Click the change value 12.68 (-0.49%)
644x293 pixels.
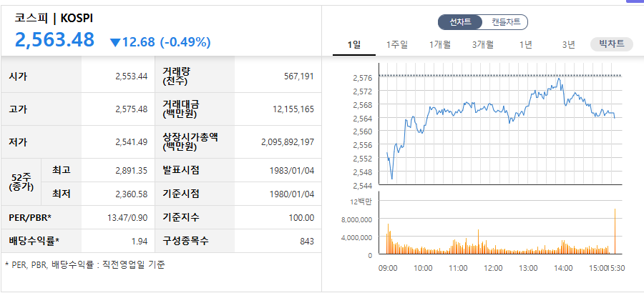pyautogui.click(x=160, y=42)
